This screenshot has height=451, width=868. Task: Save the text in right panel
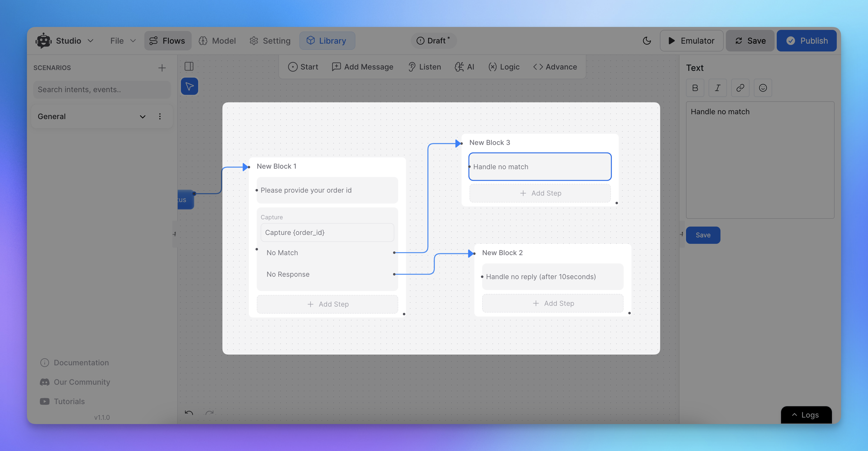point(703,235)
